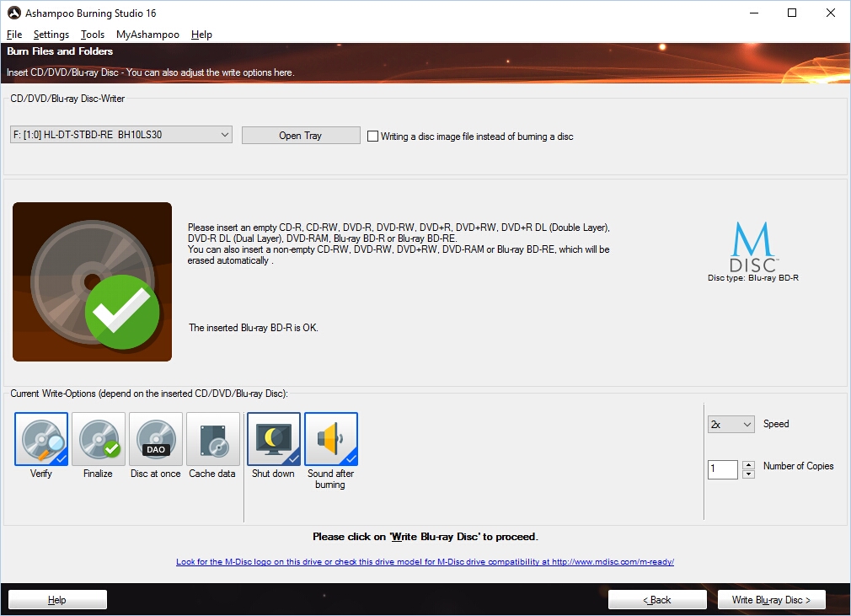Click the 'Speed' label

click(776, 424)
